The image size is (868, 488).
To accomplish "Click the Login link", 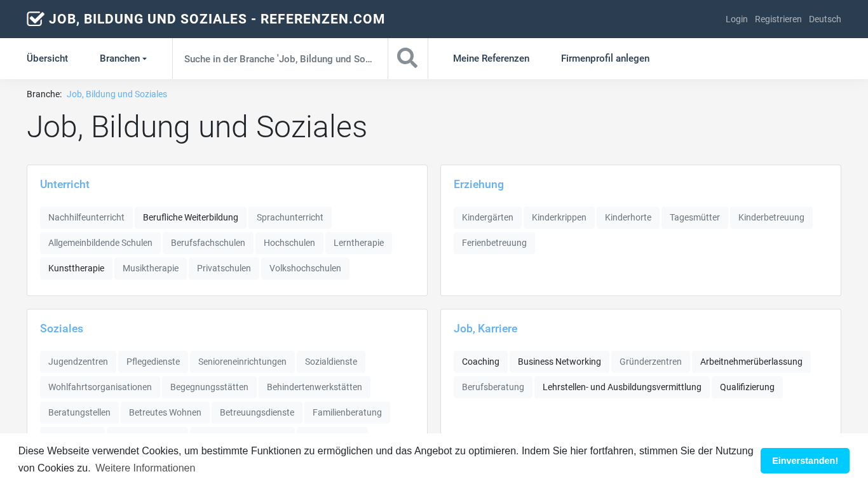I will point(736,19).
